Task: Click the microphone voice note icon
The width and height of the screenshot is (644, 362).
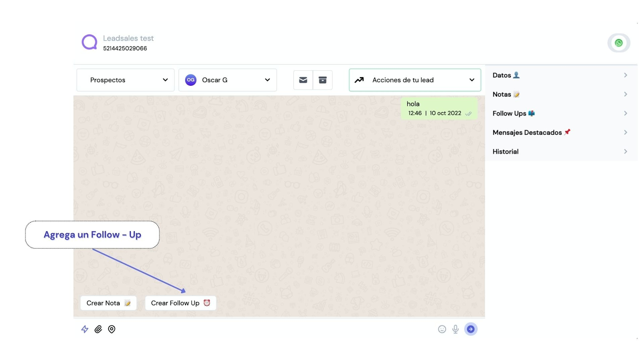Action: click(455, 329)
